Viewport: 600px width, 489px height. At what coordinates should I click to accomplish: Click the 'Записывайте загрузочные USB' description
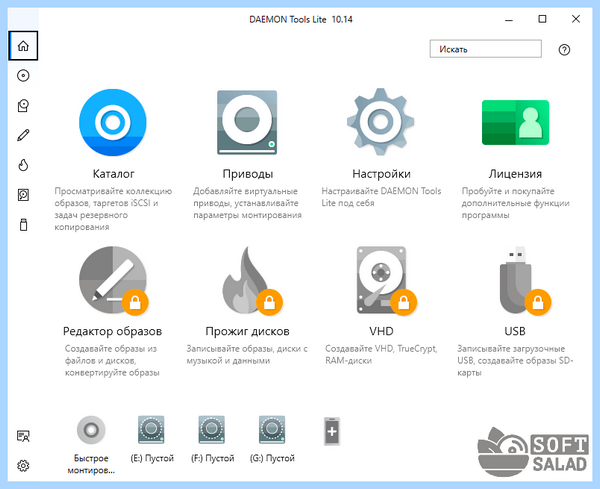coord(515,360)
